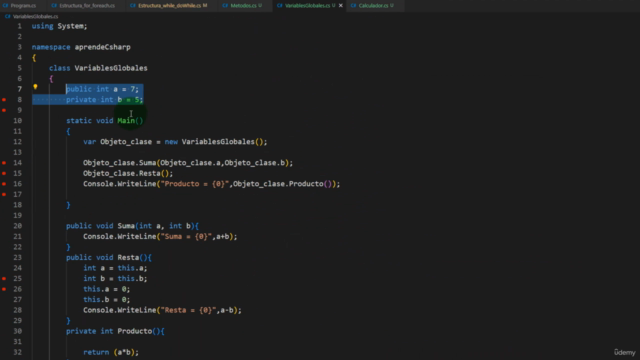Screen dimensions: 640x360
Task: Click 'private int b = 5;' declaration
Action: 104,100
